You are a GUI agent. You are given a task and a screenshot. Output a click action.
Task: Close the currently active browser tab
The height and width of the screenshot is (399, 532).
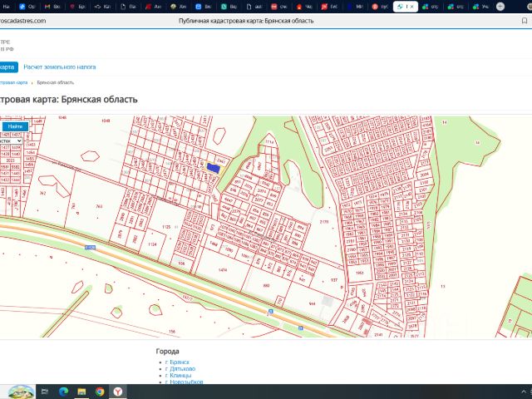tap(413, 7)
